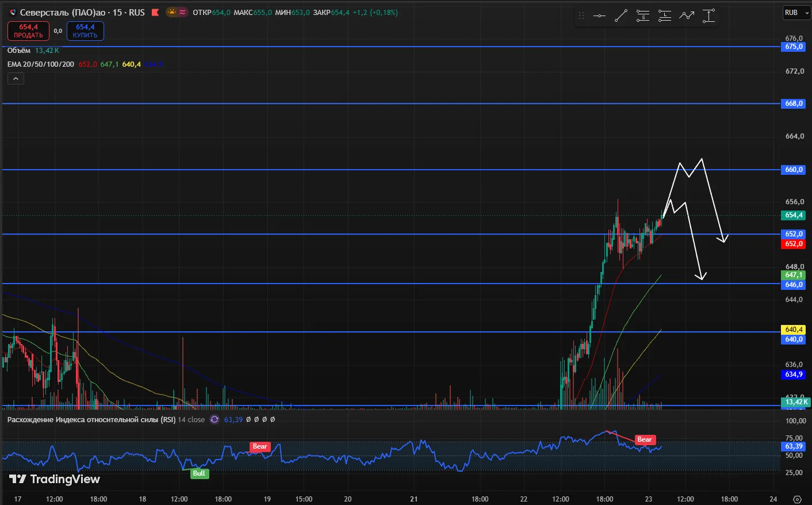Click the 675,0 price label on axis
812x505 pixels.
794,47
